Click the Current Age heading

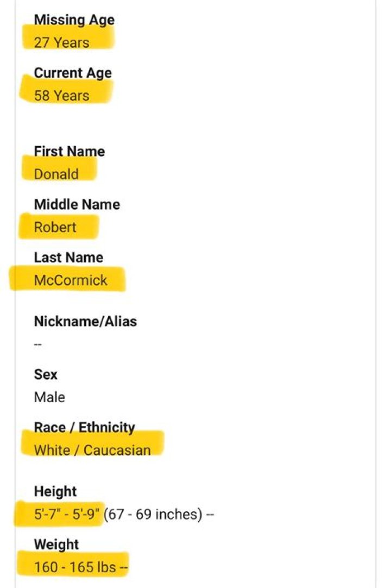click(x=73, y=73)
